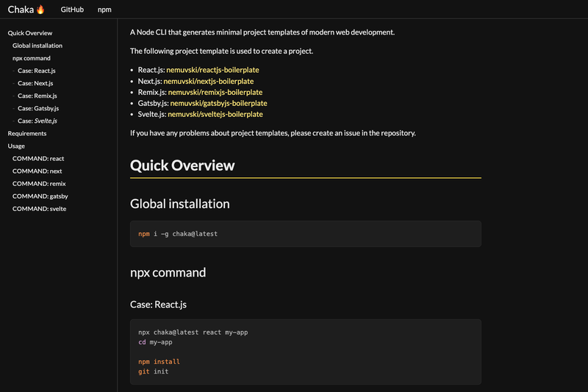
Task: Select COMMAND: react in sidebar
Action: click(x=38, y=159)
